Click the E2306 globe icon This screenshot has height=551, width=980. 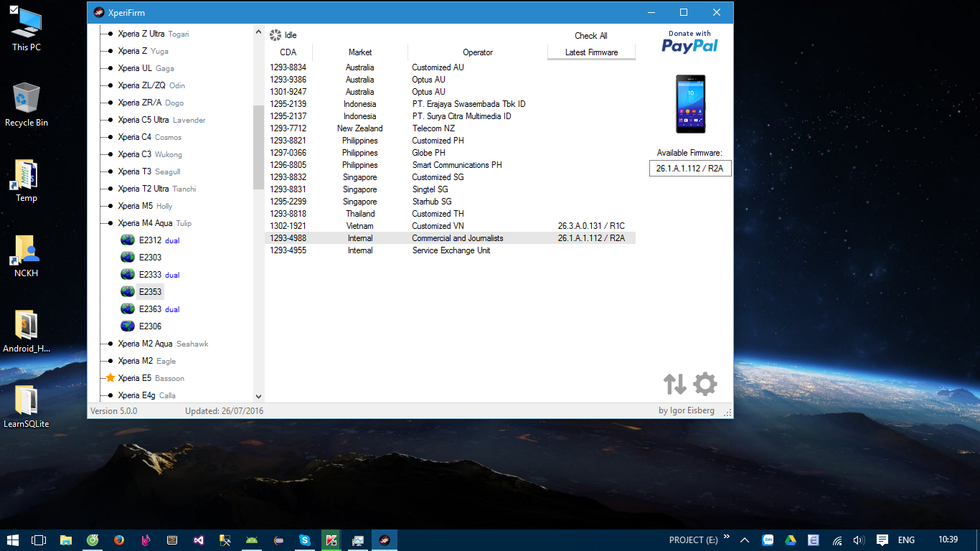[x=128, y=326]
